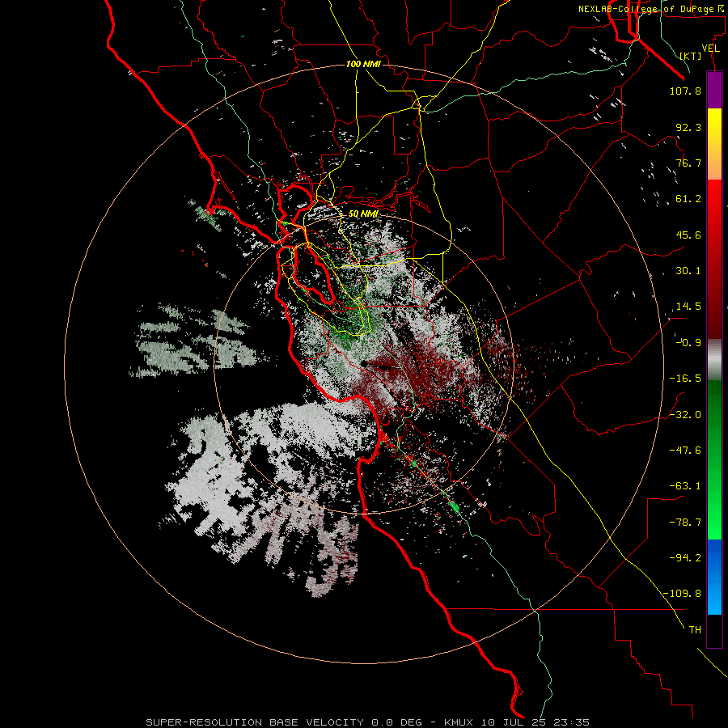Viewport: 728px width, 728px height.
Task: Select the 14.5 velocity label
Action: (688, 307)
